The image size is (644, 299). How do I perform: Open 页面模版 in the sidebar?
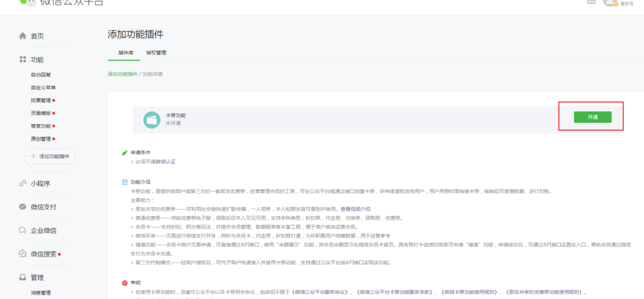tap(41, 113)
